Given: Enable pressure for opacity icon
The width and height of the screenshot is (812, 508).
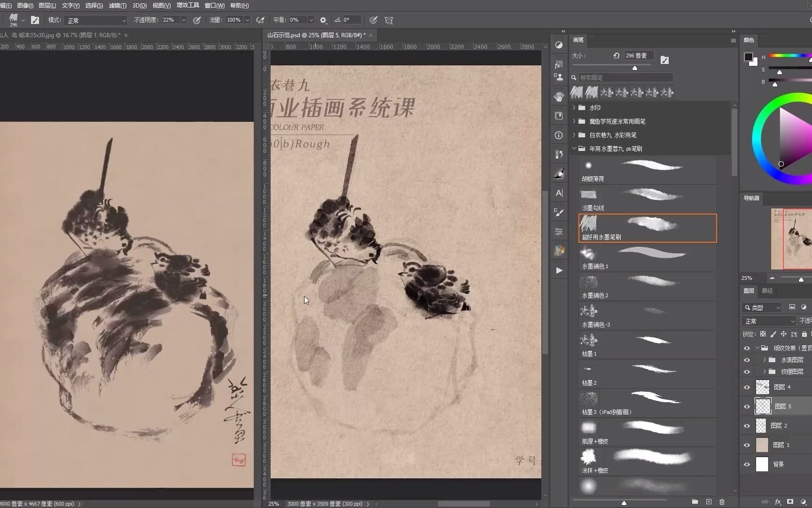Looking at the screenshot, I should (197, 20).
